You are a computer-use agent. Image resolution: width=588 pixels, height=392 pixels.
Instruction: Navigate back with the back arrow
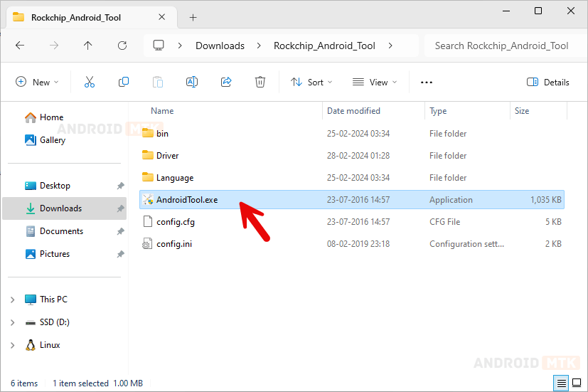pyautogui.click(x=20, y=46)
